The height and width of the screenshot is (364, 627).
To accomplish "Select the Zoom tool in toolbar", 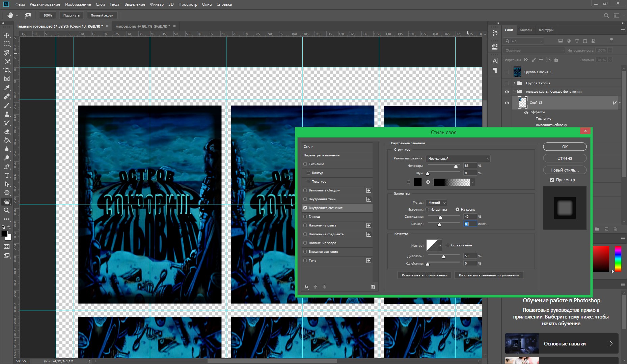I will pyautogui.click(x=7, y=210).
